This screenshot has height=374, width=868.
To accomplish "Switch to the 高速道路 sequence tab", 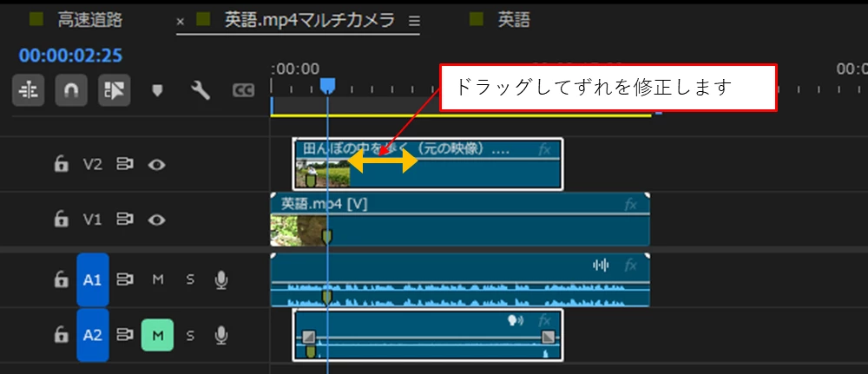I will click(89, 20).
